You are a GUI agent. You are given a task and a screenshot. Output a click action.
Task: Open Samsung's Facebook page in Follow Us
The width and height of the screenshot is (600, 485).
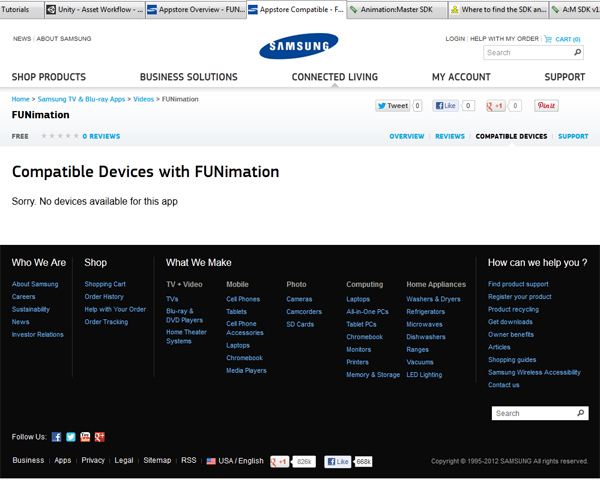pyautogui.click(x=57, y=437)
